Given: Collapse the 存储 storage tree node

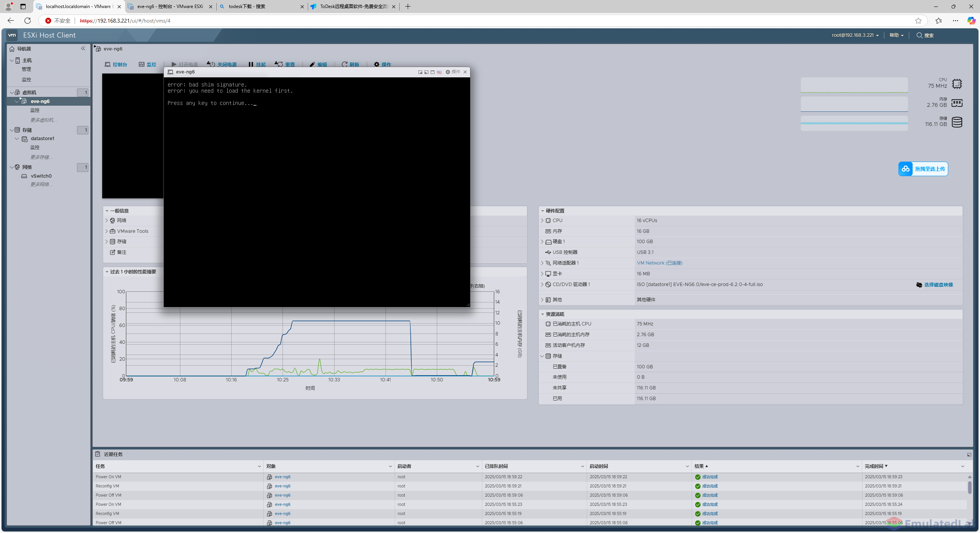Looking at the screenshot, I should point(11,130).
